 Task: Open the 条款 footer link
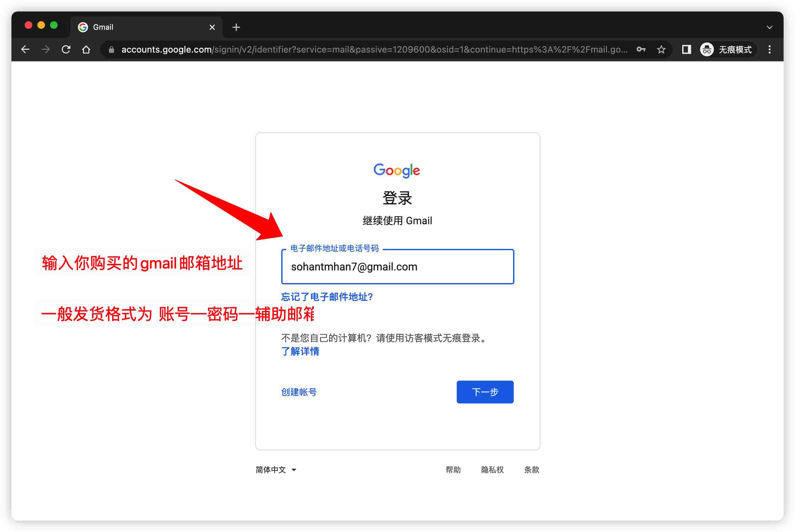(x=531, y=470)
